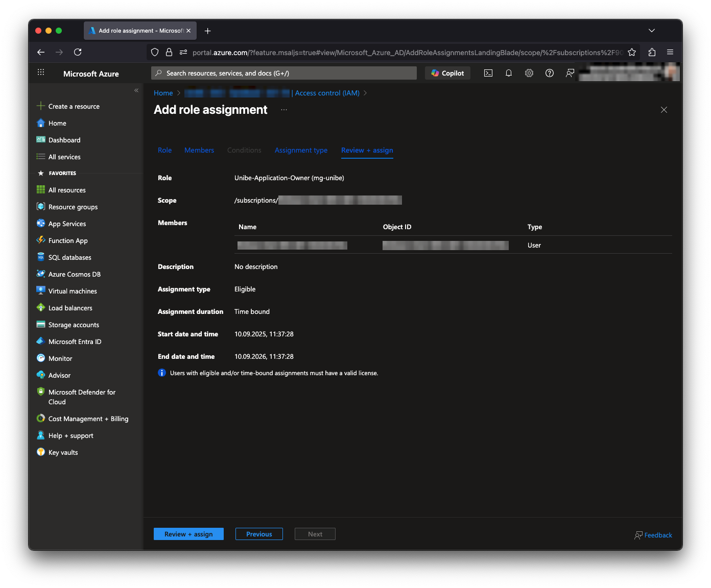
Task: Switch to the Assignment type tab
Action: pyautogui.click(x=301, y=150)
